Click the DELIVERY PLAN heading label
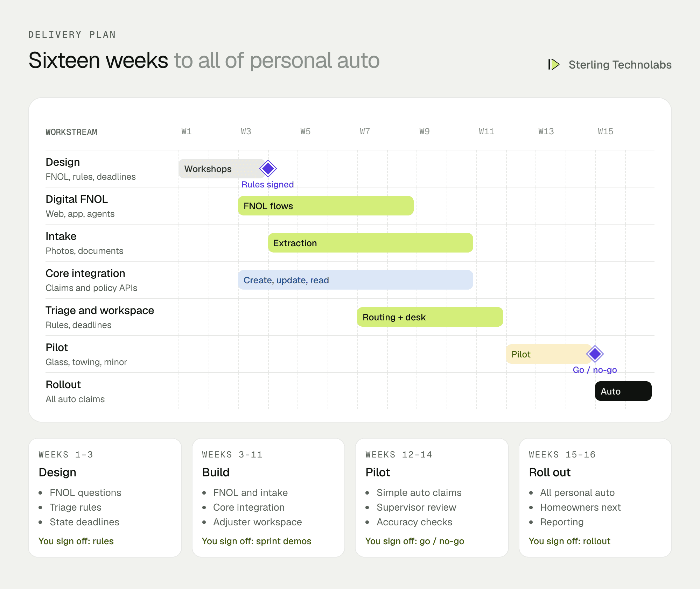The width and height of the screenshot is (700, 589). click(x=72, y=35)
